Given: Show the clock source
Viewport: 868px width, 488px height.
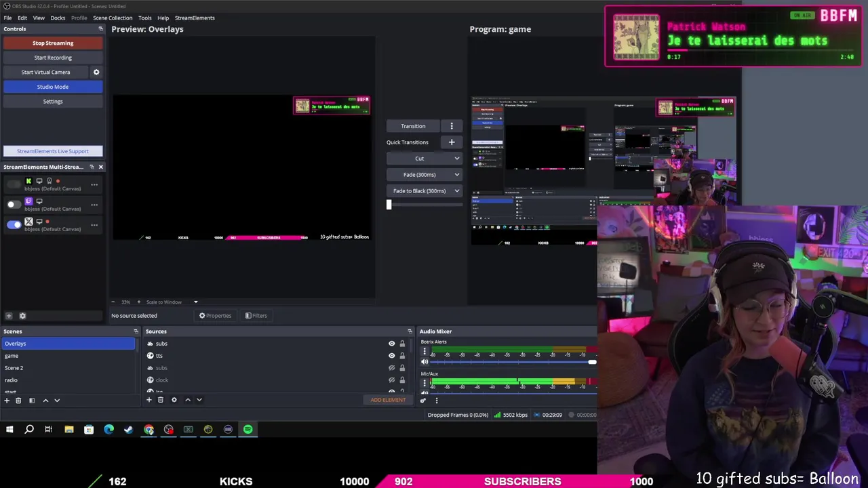Looking at the screenshot, I should 391,380.
